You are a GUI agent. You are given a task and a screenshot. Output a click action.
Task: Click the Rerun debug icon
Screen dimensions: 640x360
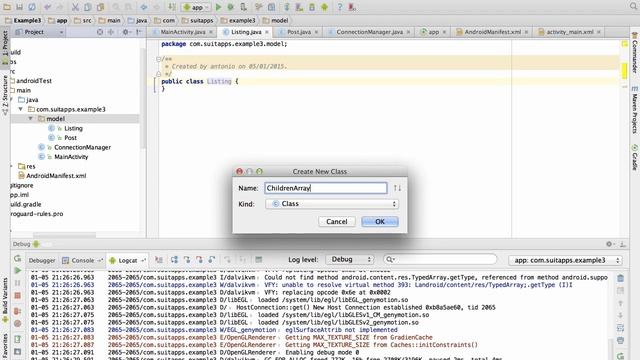(x=18, y=259)
